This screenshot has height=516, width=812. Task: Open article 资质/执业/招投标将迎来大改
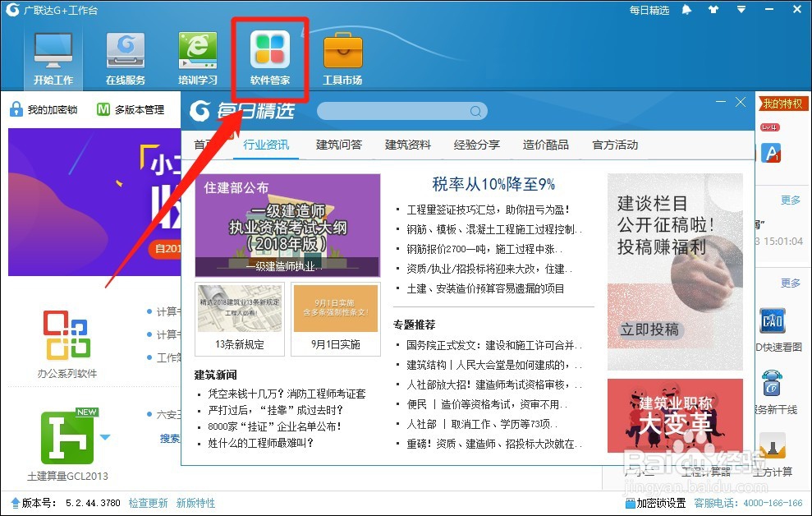coord(489,269)
